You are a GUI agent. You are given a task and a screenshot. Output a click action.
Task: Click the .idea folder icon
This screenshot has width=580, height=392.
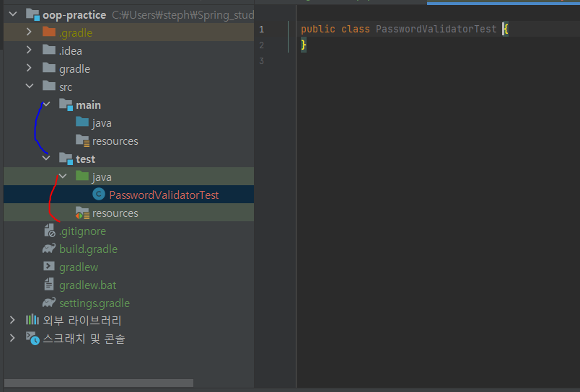(49, 50)
